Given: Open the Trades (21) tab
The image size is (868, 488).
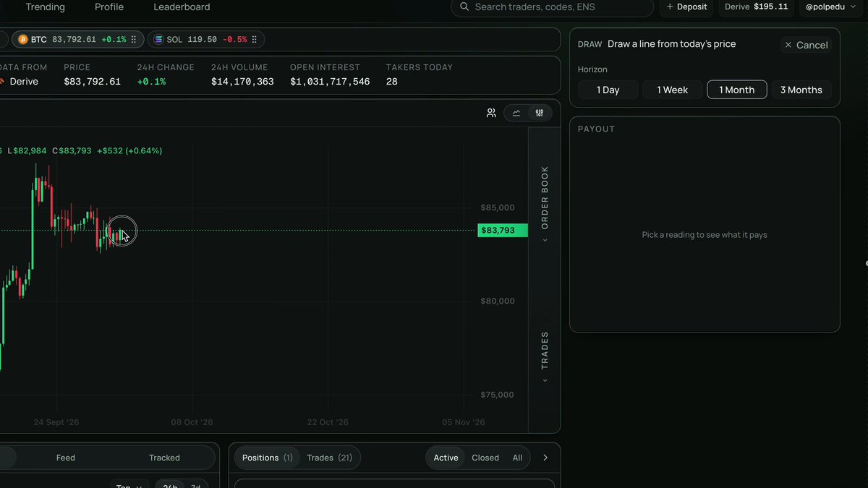Looking at the screenshot, I should [x=330, y=458].
